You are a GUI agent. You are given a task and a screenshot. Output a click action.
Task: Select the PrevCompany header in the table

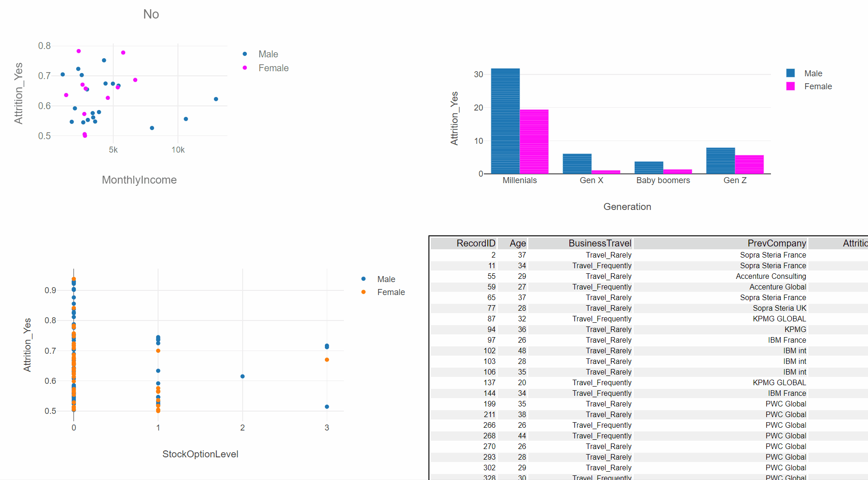776,243
